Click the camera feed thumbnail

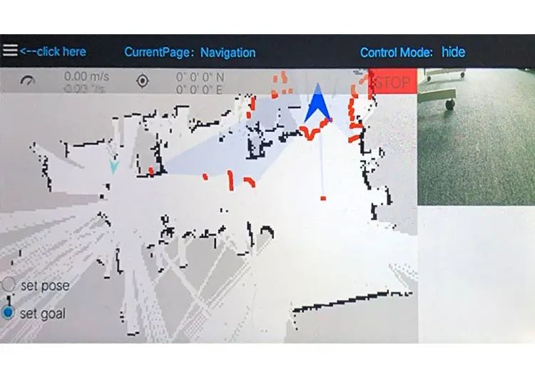pyautogui.click(x=477, y=137)
